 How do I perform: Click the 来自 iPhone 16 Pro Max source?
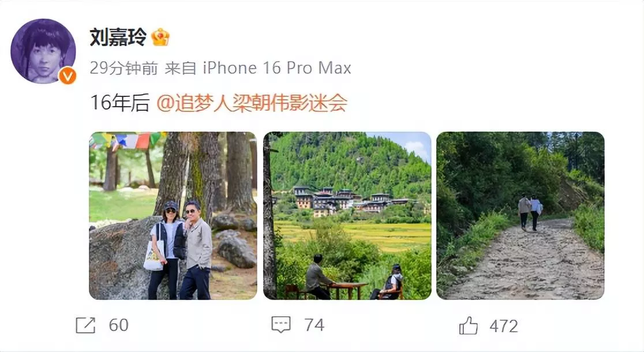(258, 68)
